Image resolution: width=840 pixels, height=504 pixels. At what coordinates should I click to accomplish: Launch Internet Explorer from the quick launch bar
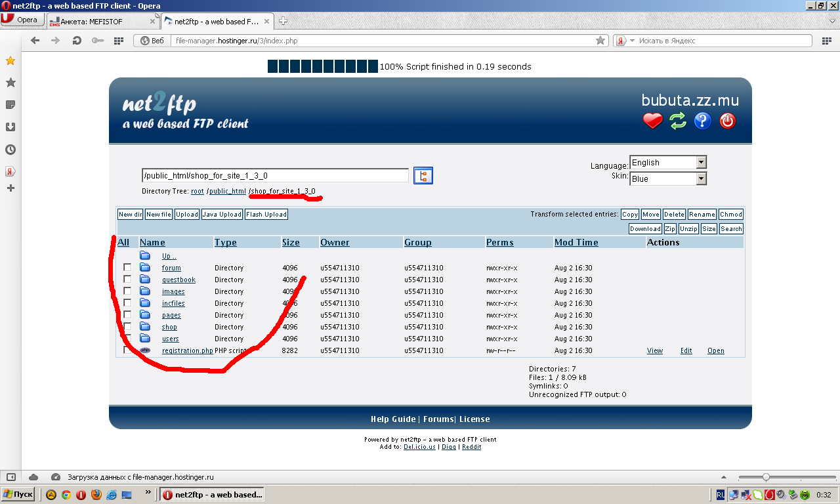pos(112,495)
